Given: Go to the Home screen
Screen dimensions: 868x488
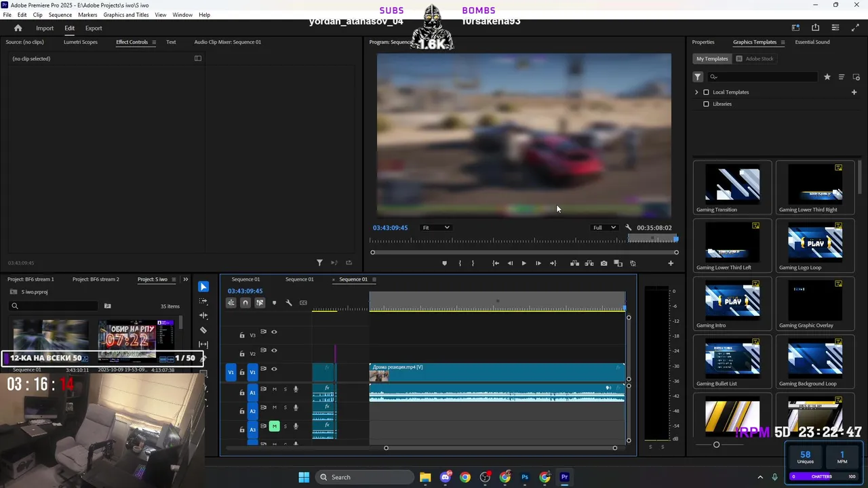Looking at the screenshot, I should 18,28.
